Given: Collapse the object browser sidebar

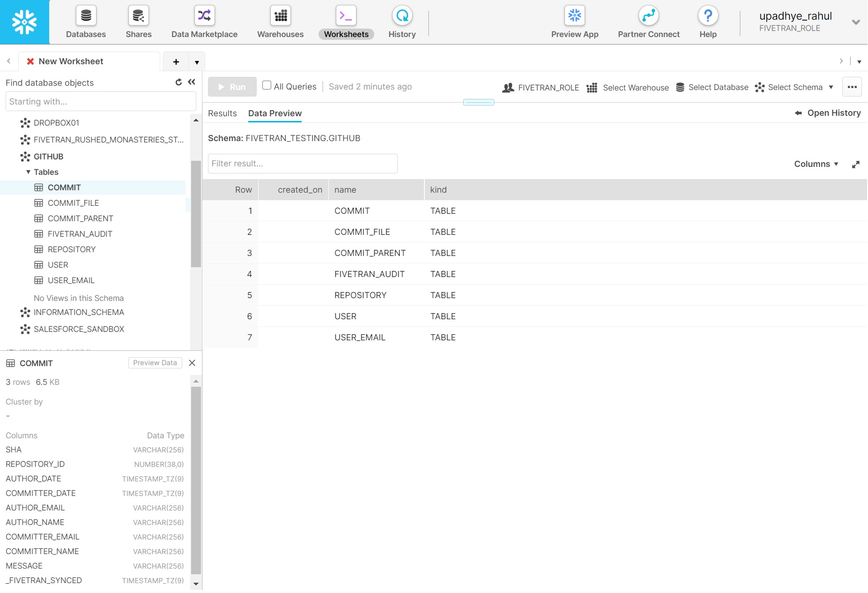Looking at the screenshot, I should [x=192, y=82].
